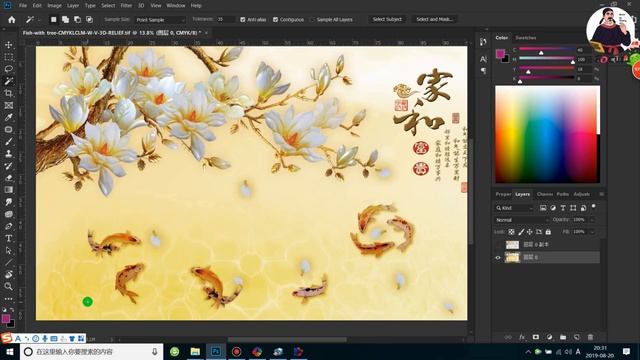640x360 pixels.
Task: Click the Select and Mask button
Action: click(435, 19)
